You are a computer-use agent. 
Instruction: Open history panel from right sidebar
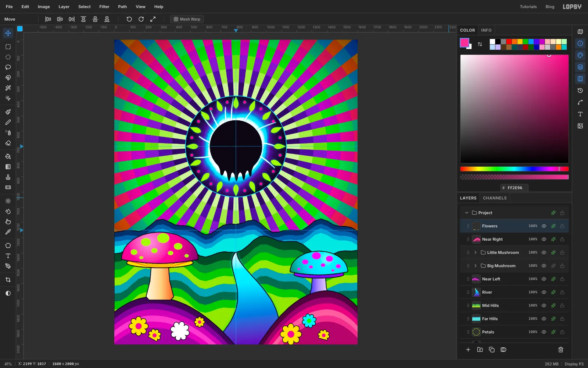580,91
